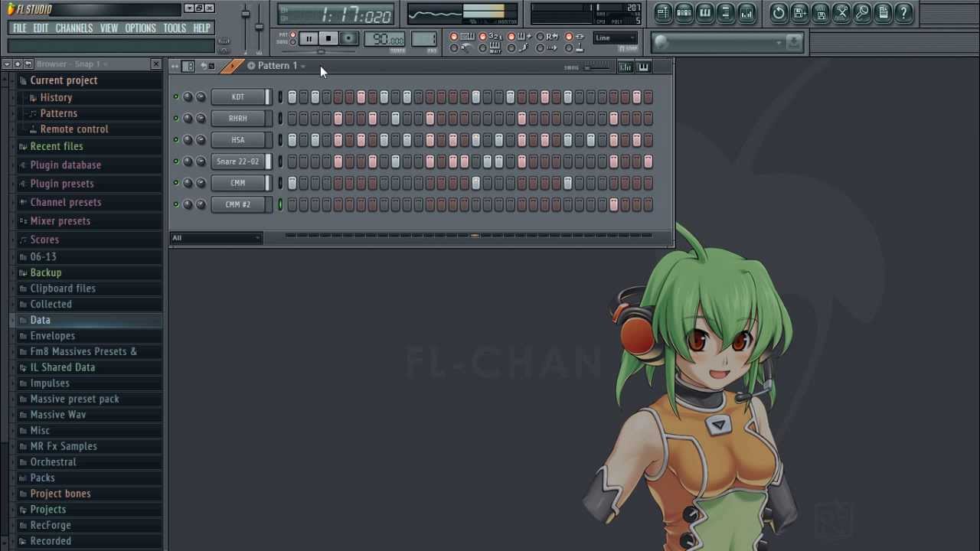Click the browser collapse structure icon
The image size is (980, 551).
pos(18,64)
